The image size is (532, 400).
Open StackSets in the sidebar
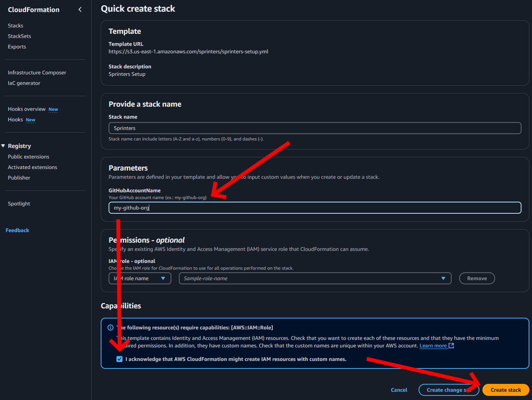point(20,36)
